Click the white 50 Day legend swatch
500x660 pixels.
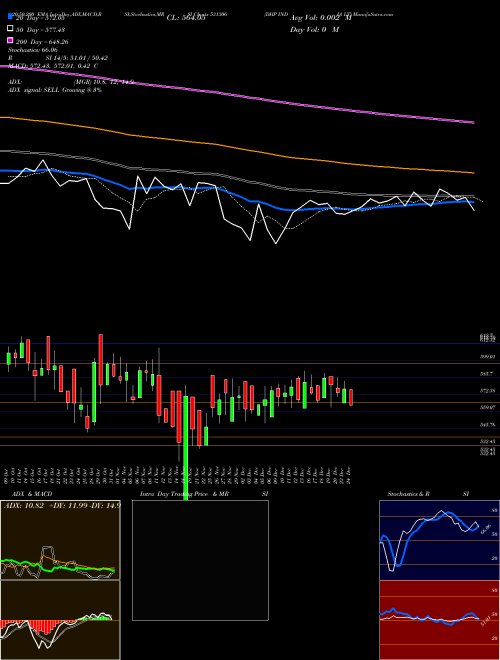click(11, 29)
